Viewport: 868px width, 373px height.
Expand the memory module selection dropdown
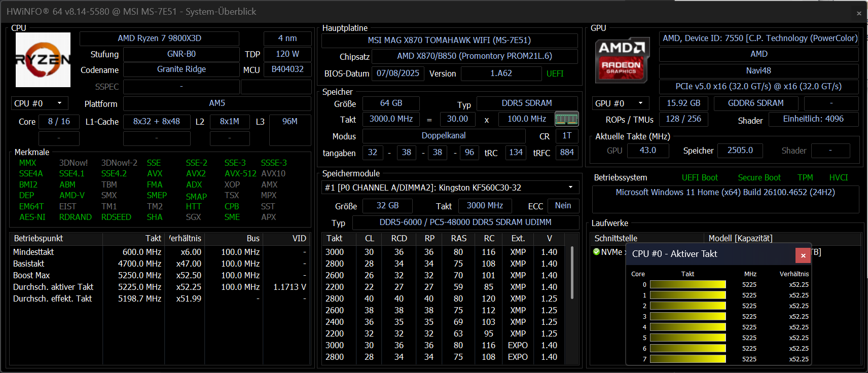450,188
